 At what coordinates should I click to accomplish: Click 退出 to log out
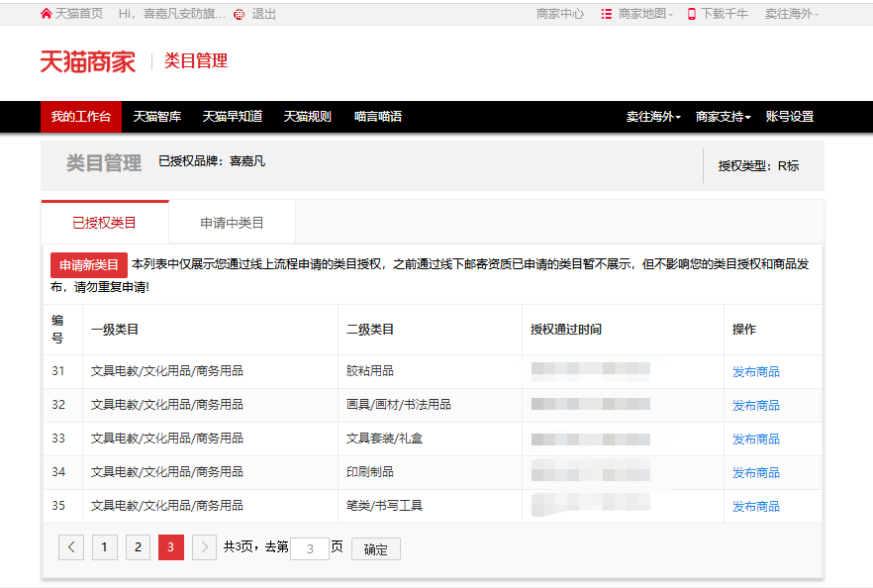pyautogui.click(x=264, y=14)
